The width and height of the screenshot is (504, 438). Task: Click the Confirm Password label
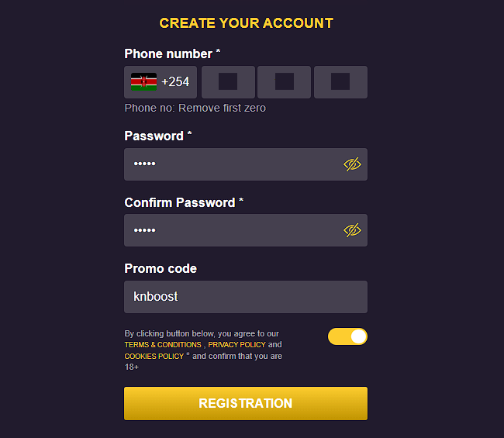180,202
